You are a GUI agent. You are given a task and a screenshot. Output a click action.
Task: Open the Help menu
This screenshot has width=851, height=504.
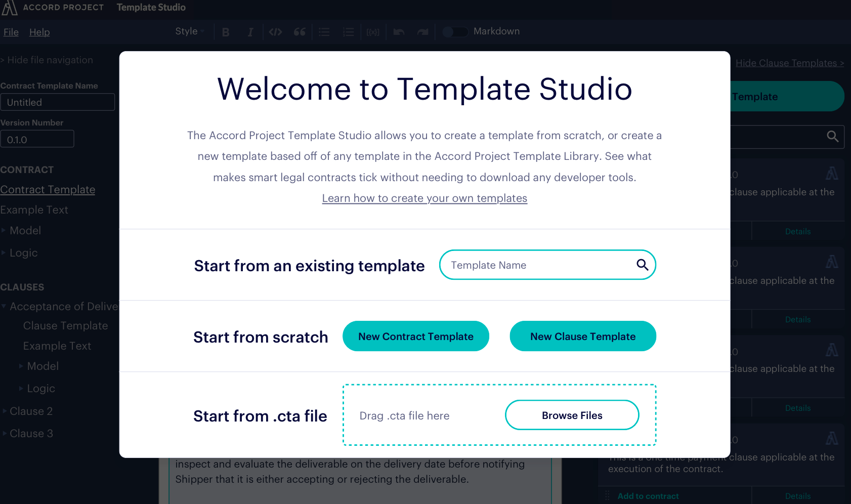(x=39, y=32)
